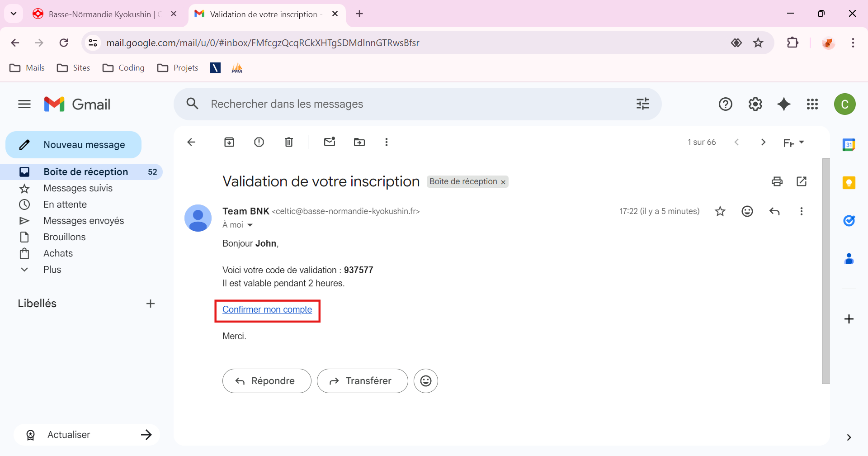Open input tools language dropdown

tap(802, 142)
